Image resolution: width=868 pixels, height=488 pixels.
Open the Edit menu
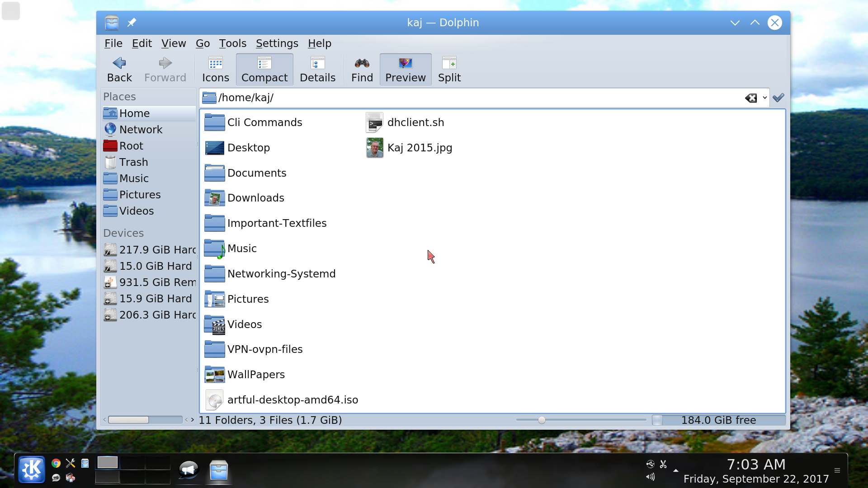coord(142,43)
